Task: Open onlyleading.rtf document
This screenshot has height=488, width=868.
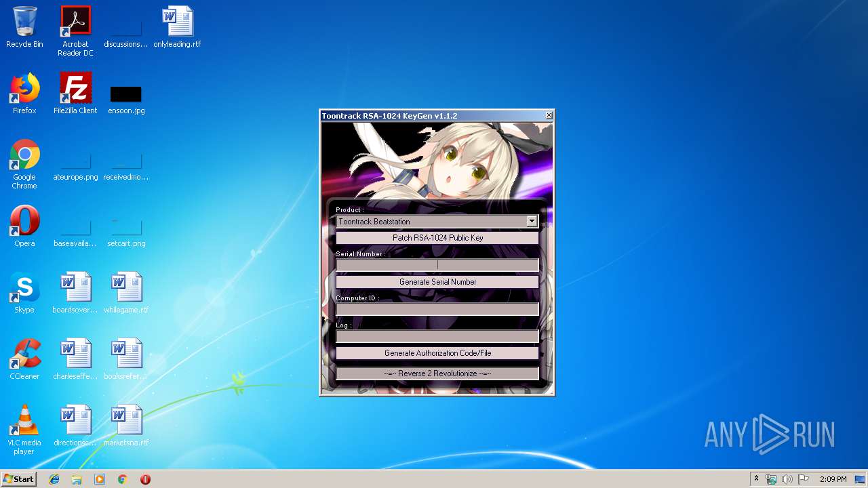Action: (x=177, y=27)
